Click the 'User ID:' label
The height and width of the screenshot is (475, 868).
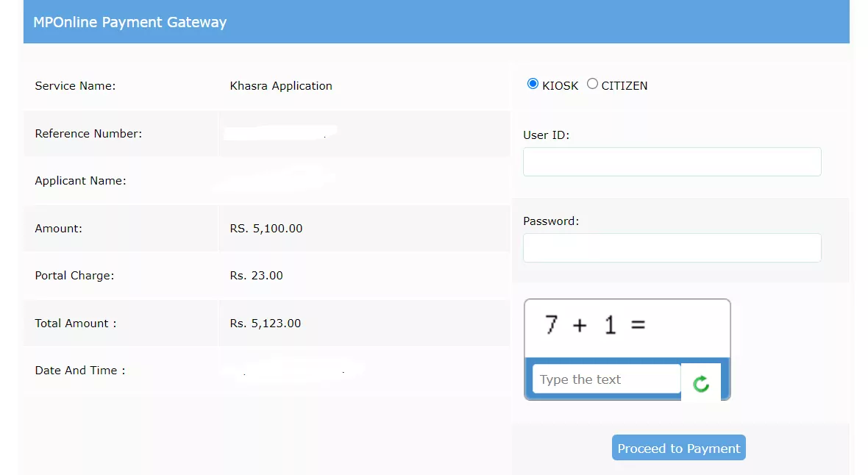click(547, 135)
